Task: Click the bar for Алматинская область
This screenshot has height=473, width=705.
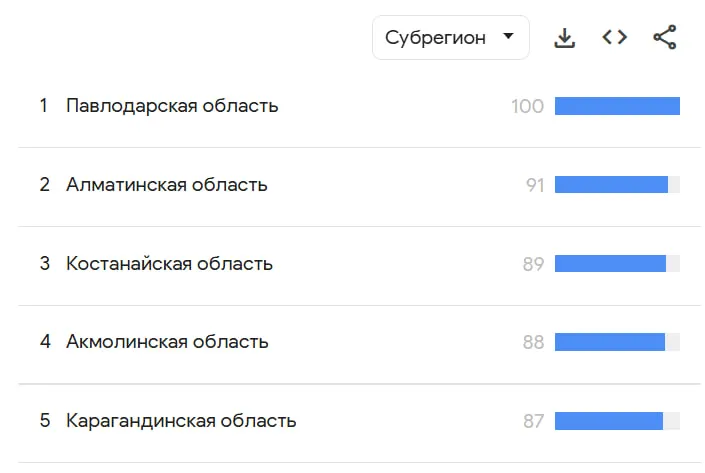Action: (612, 185)
